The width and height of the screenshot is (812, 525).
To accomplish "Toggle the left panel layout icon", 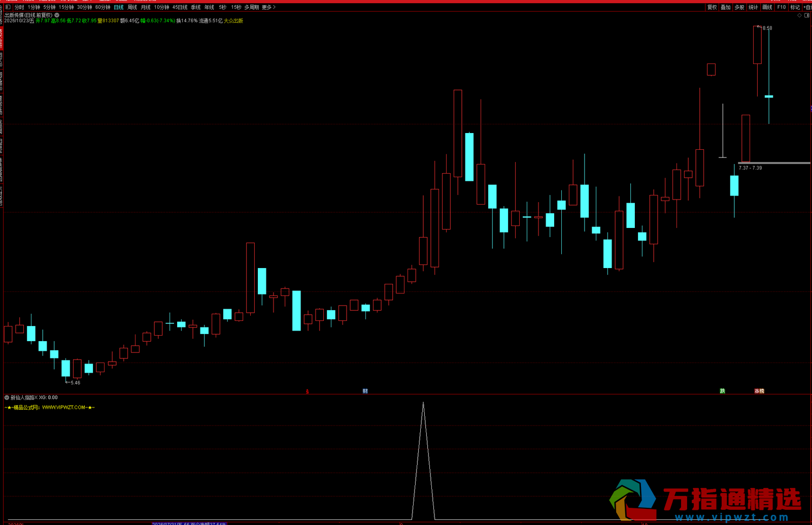I will point(8,7).
